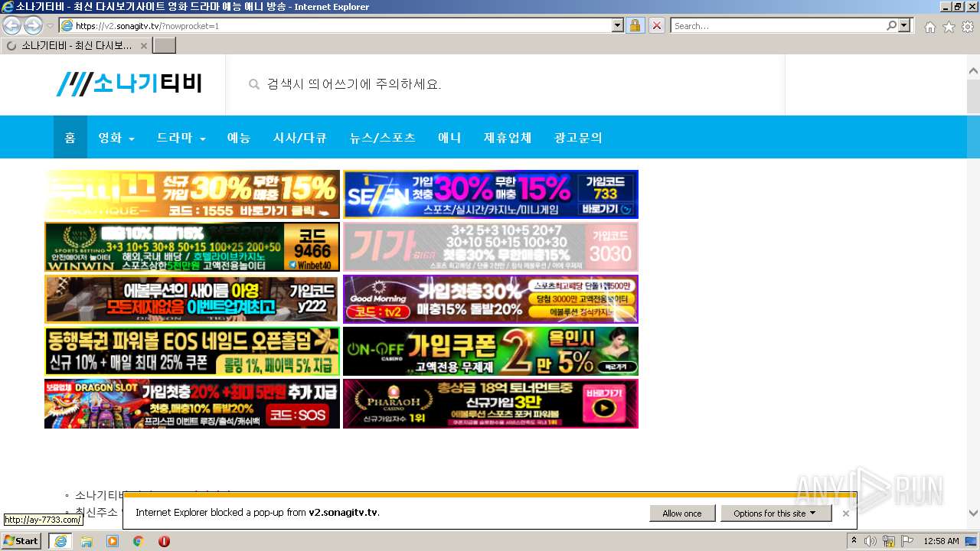This screenshot has height=551, width=980.
Task: Open the Pharaoh Casino banner
Action: [x=491, y=403]
